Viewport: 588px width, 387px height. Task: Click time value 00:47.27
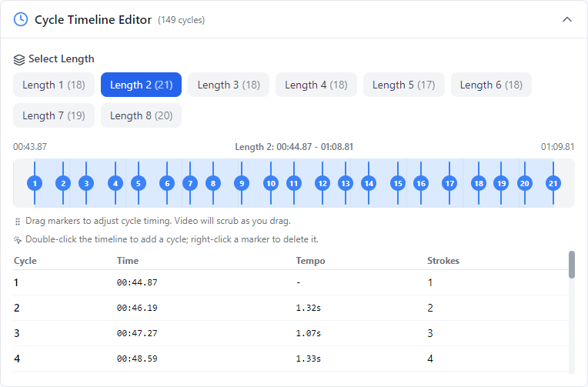click(x=137, y=333)
